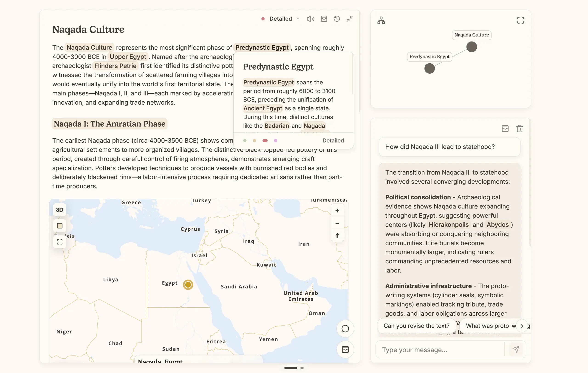Click the 'Naqada I: The Amratian Phase' heading
Screen dimensions: 588x373
[x=109, y=124]
